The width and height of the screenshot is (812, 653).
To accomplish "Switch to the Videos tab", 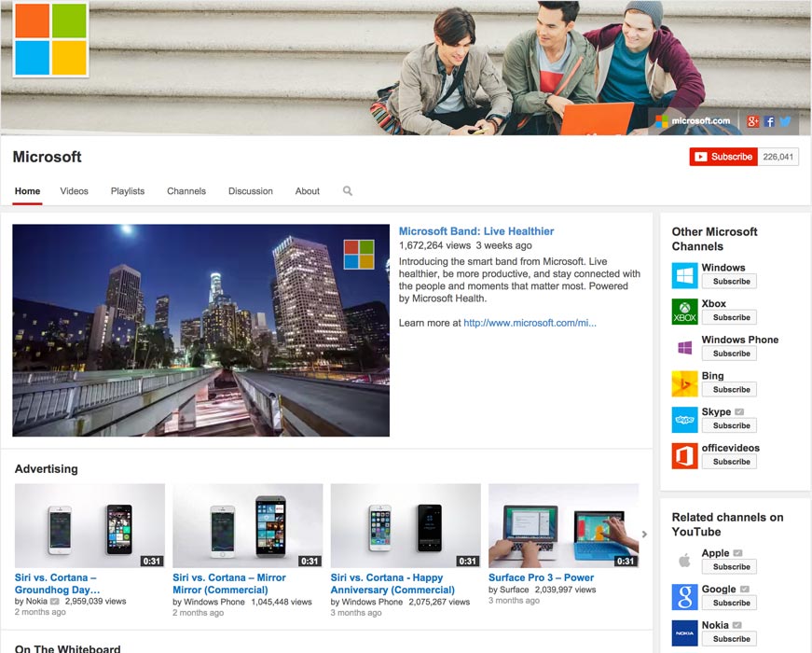I will tap(74, 190).
